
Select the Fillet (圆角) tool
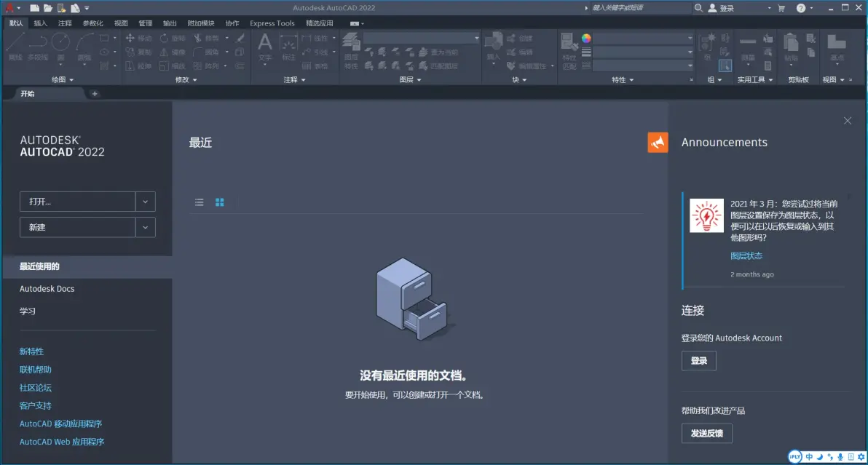pyautogui.click(x=207, y=52)
